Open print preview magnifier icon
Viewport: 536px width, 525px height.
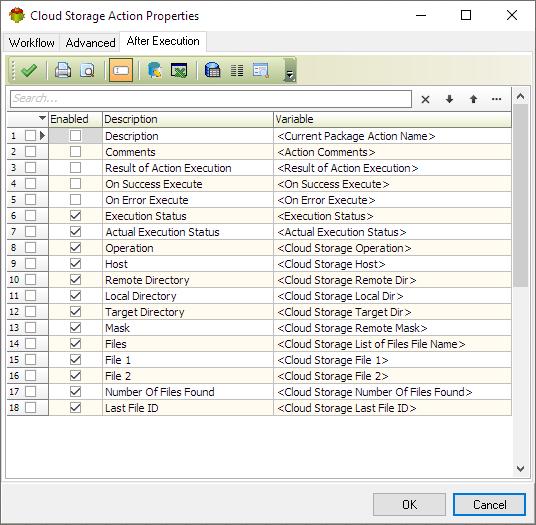(88, 70)
